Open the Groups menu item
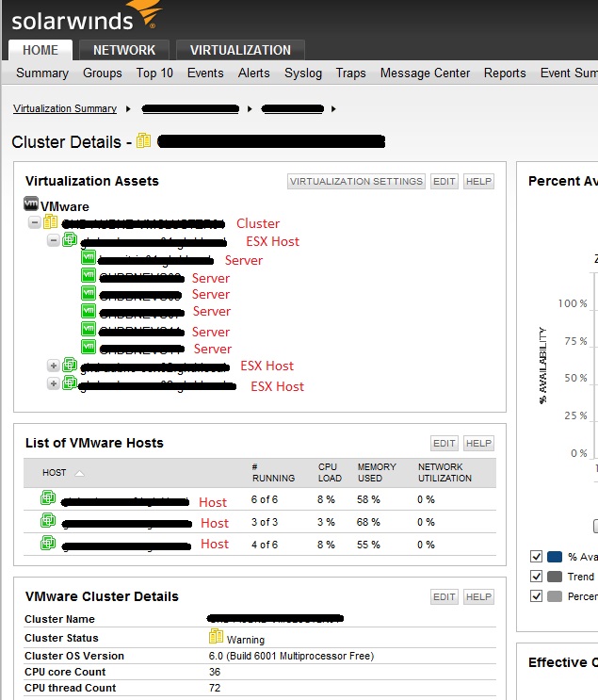The width and height of the screenshot is (598, 700). click(103, 73)
